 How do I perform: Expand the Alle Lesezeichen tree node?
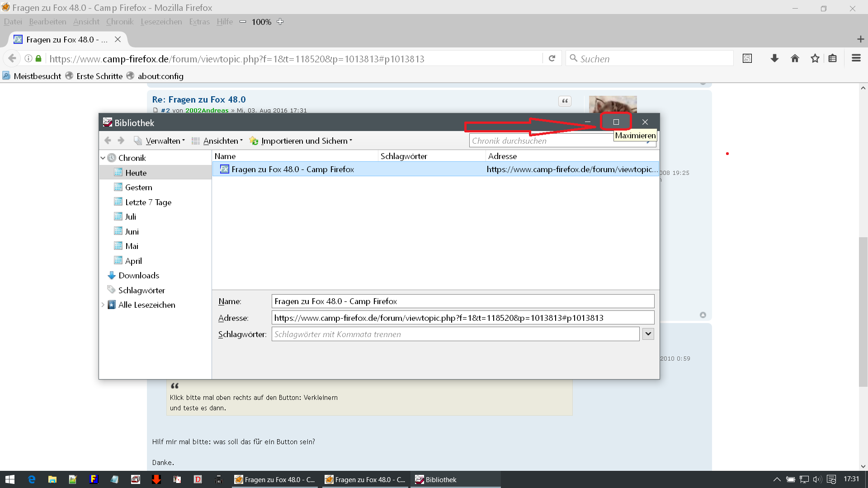click(x=103, y=305)
